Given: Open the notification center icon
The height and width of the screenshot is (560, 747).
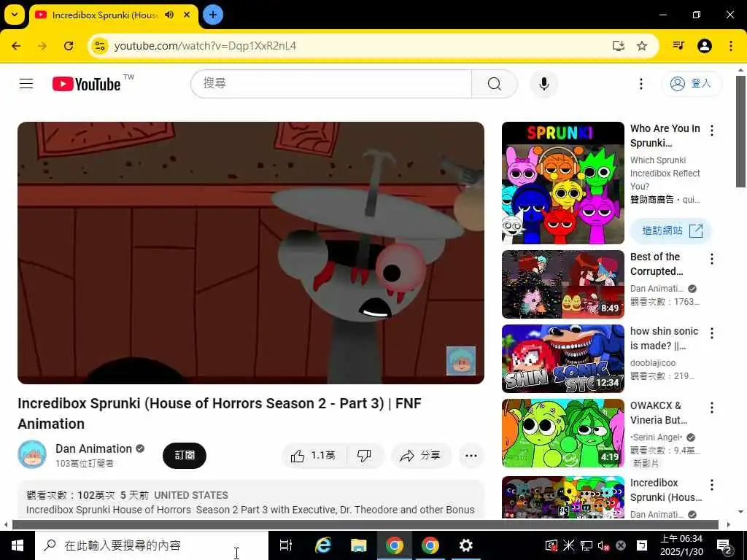Looking at the screenshot, I should (724, 545).
